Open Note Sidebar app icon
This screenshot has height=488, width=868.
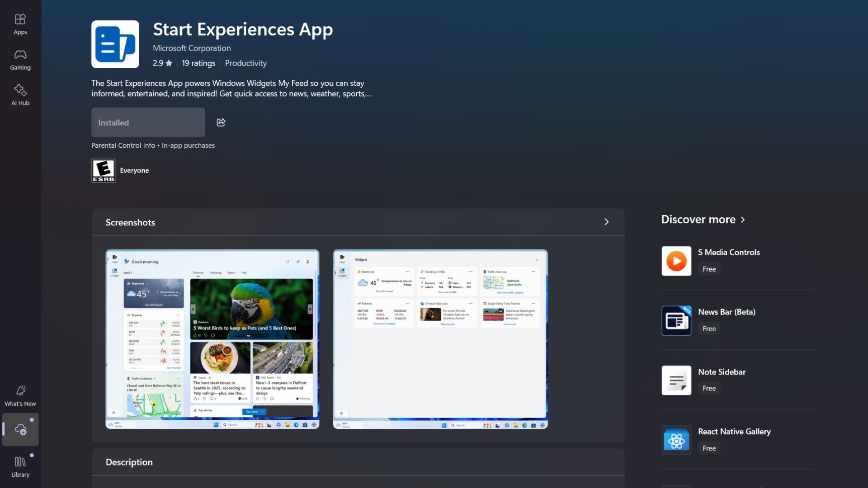(x=676, y=380)
